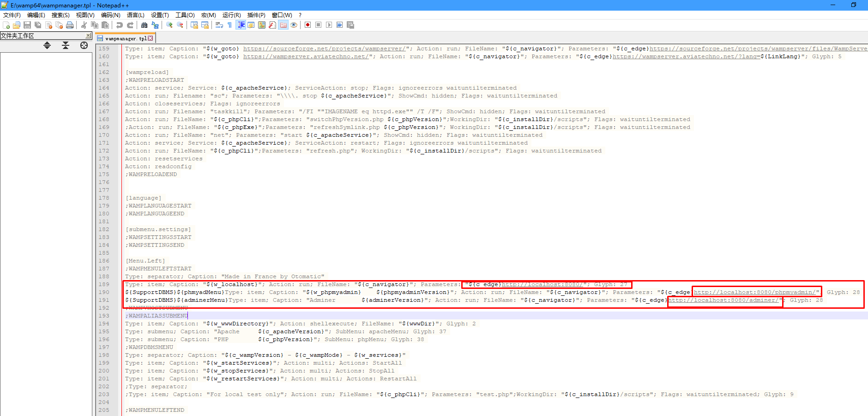Viewport: 868px width, 416px height.
Task: Save the current file from the toolbar
Action: (27, 25)
